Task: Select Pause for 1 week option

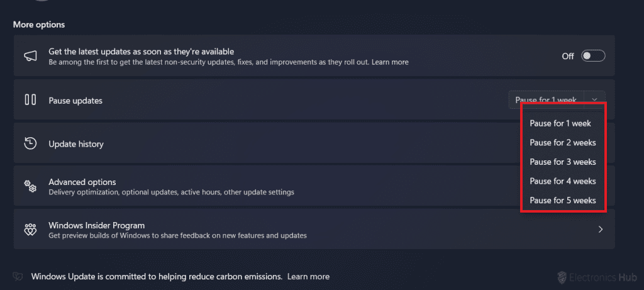Action: coord(560,123)
